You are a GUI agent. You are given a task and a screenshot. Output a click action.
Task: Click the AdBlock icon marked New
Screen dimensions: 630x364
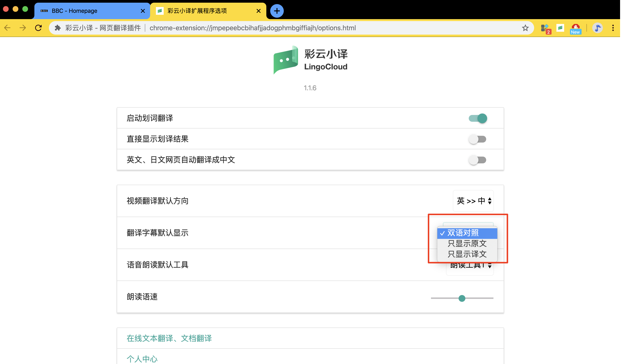(576, 28)
